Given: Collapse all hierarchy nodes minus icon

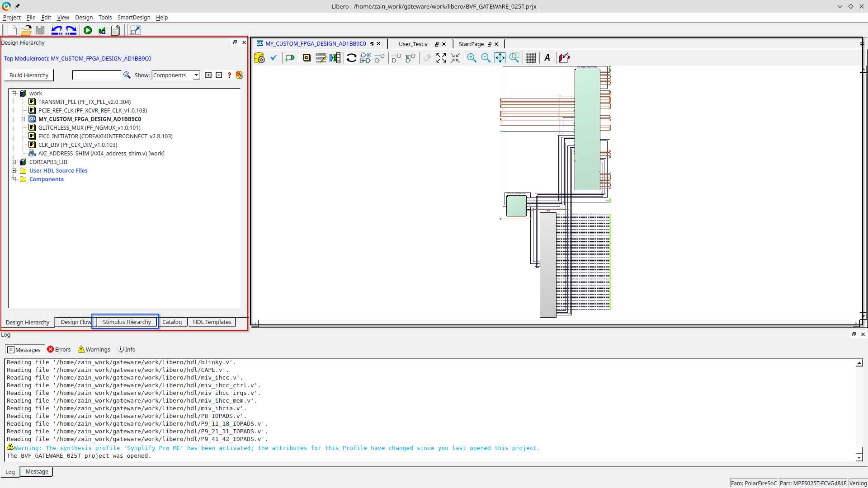Looking at the screenshot, I should pyautogui.click(x=219, y=75).
